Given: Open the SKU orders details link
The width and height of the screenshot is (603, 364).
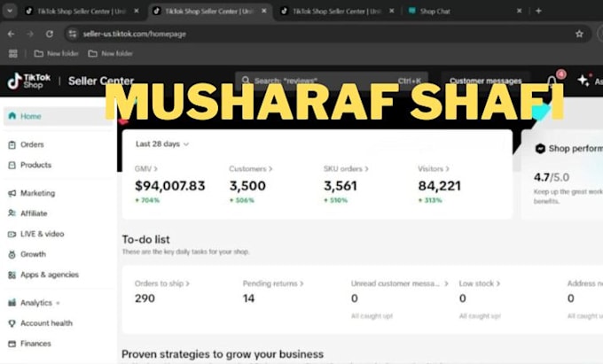Looking at the screenshot, I should (x=346, y=168).
